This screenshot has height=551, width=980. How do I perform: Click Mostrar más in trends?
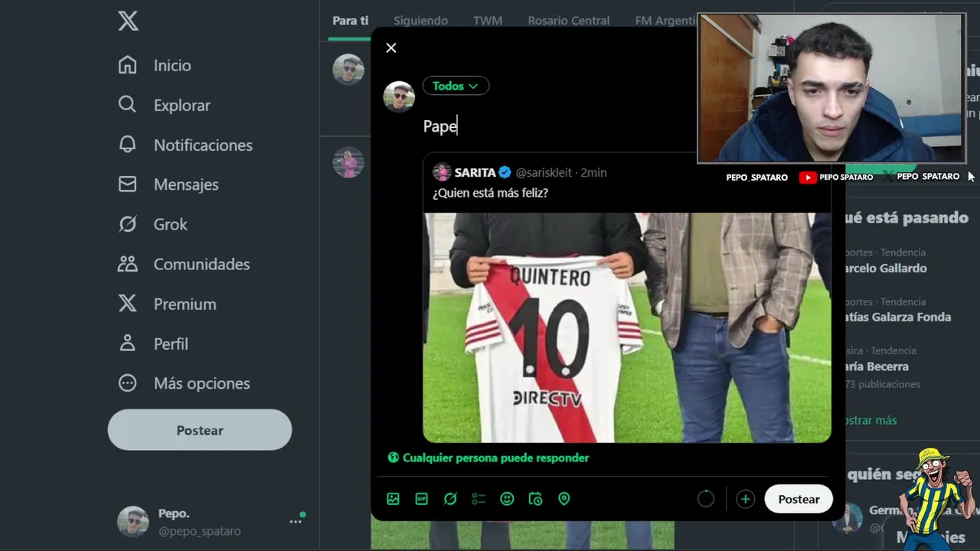click(868, 420)
